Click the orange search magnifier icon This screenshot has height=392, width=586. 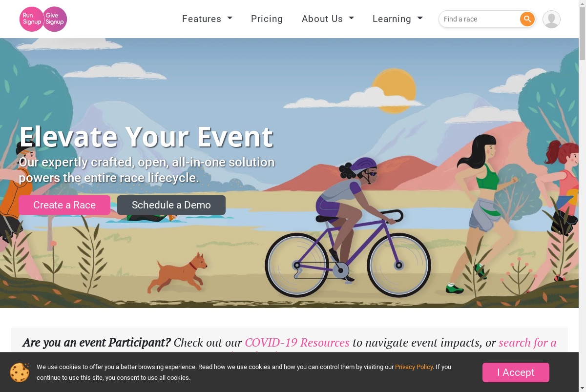click(527, 19)
